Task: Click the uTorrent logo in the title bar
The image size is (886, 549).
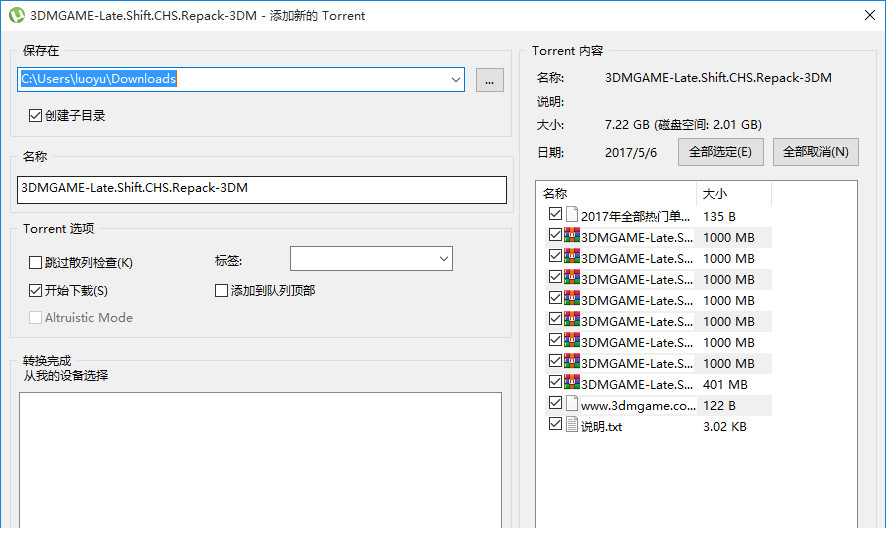Action: 16,15
